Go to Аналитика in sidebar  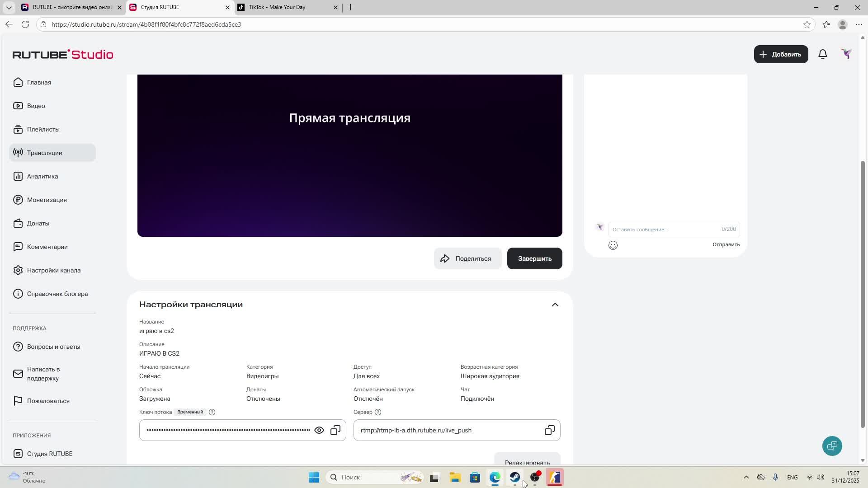[42, 176]
